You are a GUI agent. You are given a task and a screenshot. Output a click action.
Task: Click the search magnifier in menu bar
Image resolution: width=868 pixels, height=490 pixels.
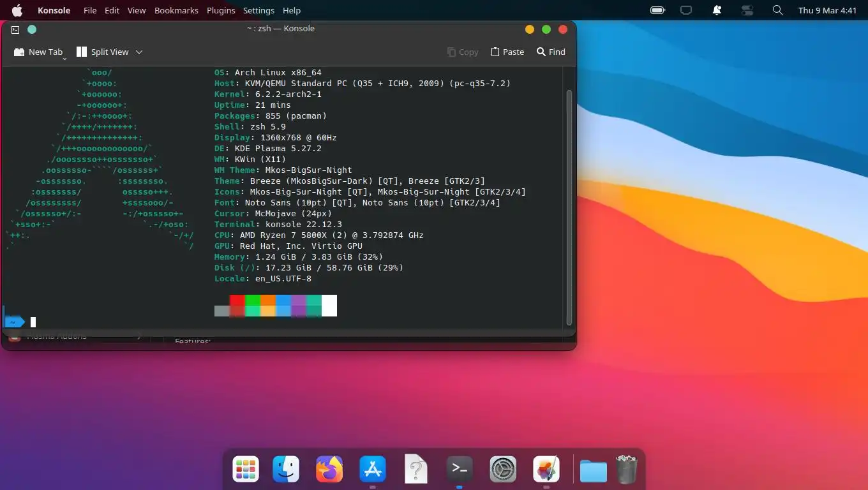777,10
